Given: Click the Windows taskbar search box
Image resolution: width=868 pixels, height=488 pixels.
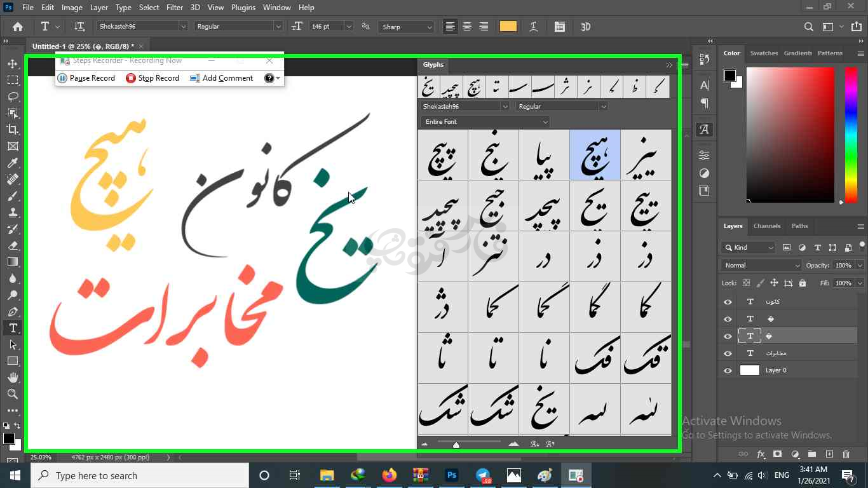Looking at the screenshot, I should click(x=140, y=475).
